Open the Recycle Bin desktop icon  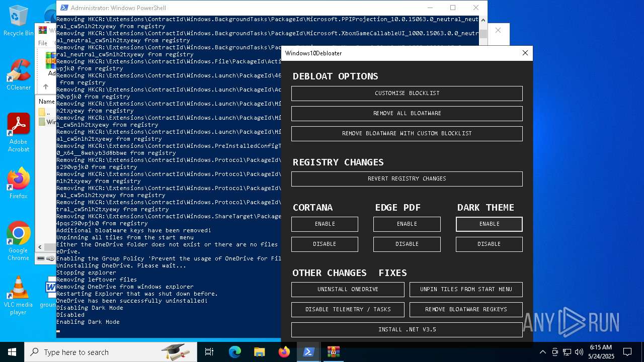[18, 20]
